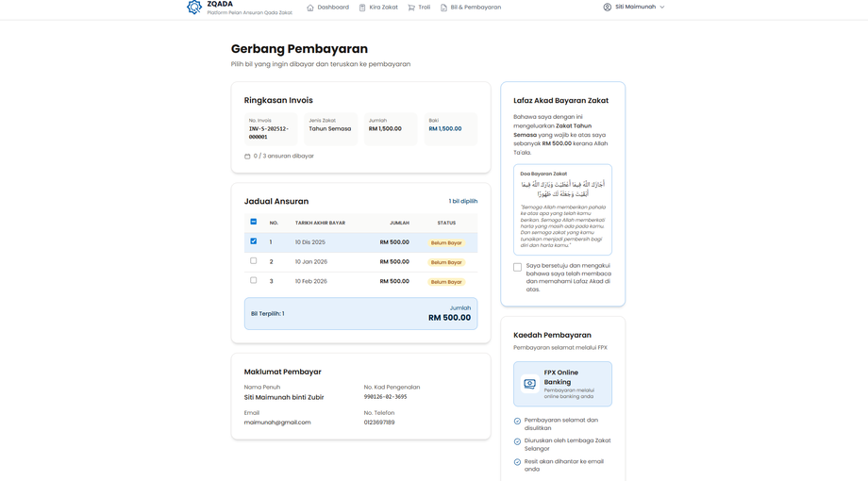Check installment 2 dated 10 Jan 2026
This screenshot has width=868, height=481.
pyautogui.click(x=254, y=260)
